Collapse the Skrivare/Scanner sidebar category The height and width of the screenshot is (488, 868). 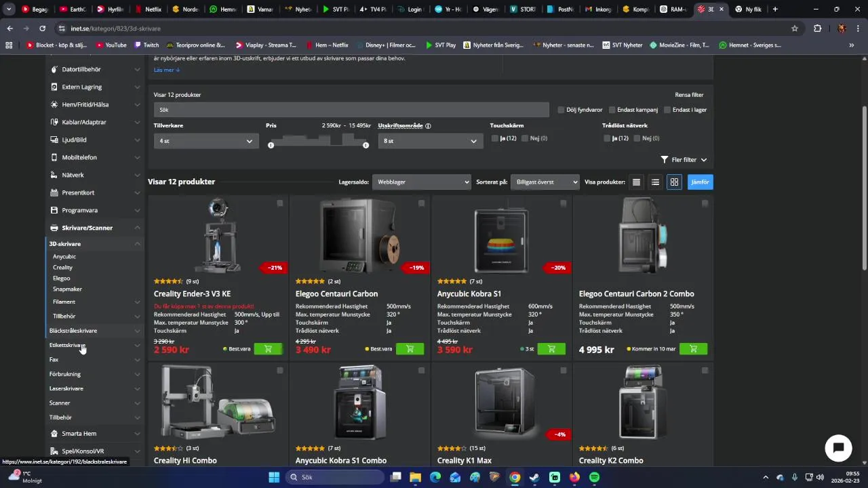point(137,228)
